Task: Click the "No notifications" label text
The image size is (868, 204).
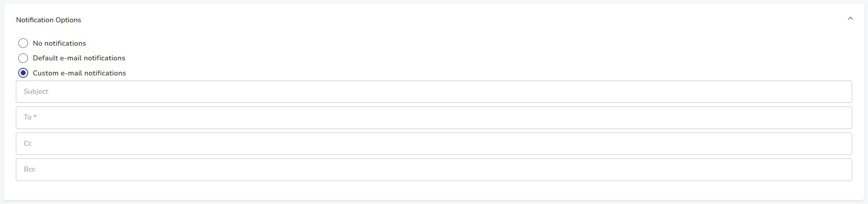Action: [59, 43]
